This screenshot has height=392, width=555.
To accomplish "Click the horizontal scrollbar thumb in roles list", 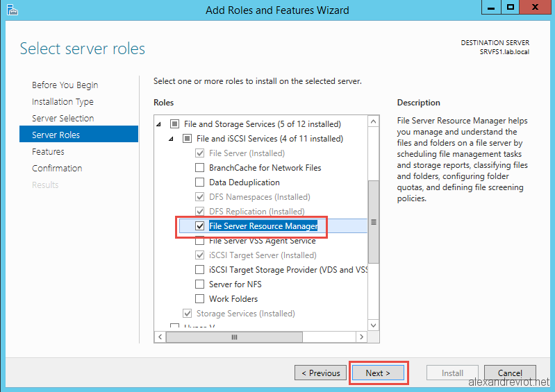I will click(x=234, y=337).
